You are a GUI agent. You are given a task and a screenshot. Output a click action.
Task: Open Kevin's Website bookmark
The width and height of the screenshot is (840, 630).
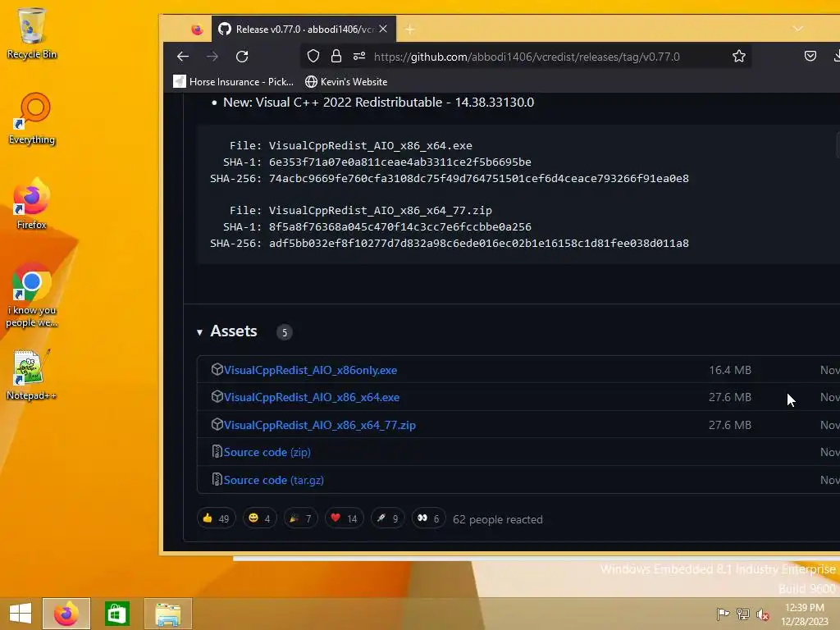[x=346, y=81]
